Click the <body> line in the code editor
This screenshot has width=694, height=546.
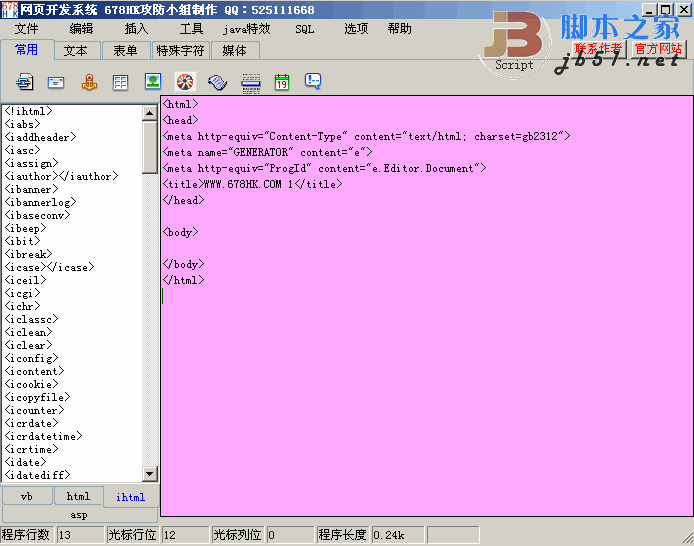[x=181, y=232]
